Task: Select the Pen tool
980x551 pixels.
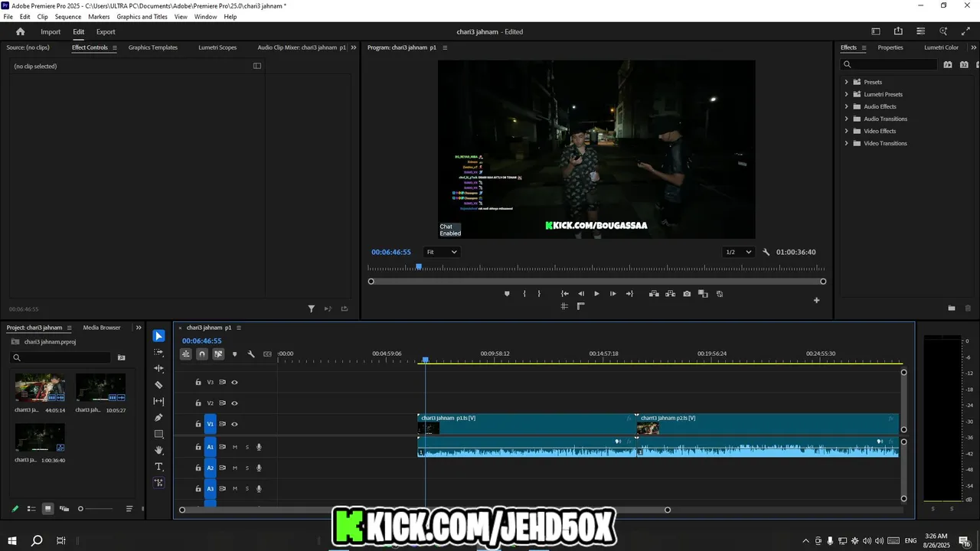Action: click(x=158, y=418)
